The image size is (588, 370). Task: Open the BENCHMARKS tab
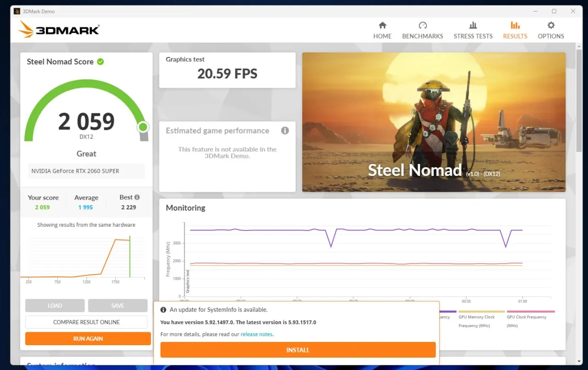(x=423, y=30)
